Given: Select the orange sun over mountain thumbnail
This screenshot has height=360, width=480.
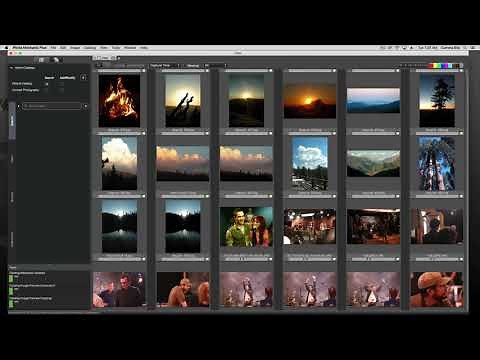Looking at the screenshot, I should 310,101.
